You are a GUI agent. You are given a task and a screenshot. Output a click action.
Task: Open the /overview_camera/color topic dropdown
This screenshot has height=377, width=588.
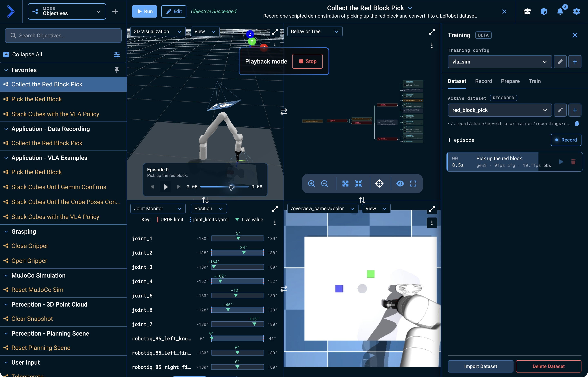tap(323, 209)
